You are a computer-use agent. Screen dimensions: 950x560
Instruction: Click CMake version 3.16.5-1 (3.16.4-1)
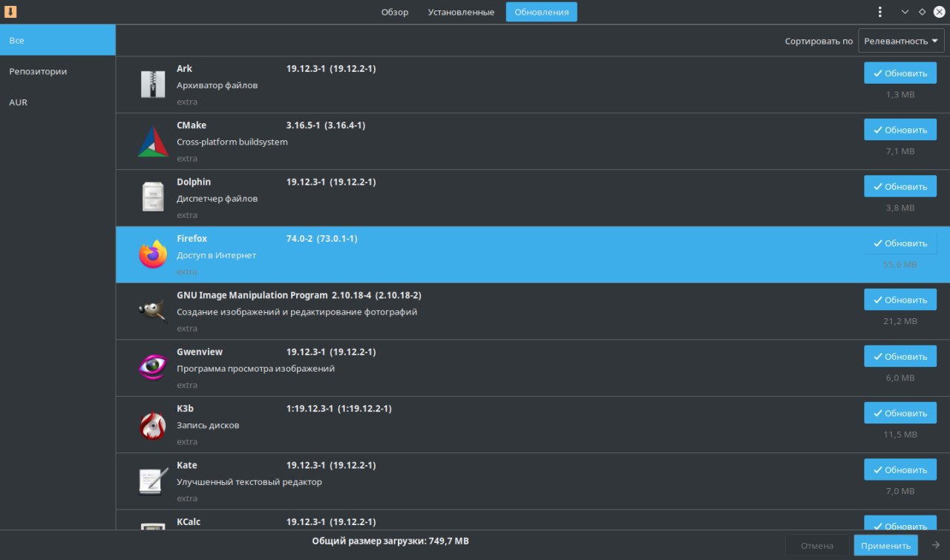pyautogui.click(x=326, y=125)
